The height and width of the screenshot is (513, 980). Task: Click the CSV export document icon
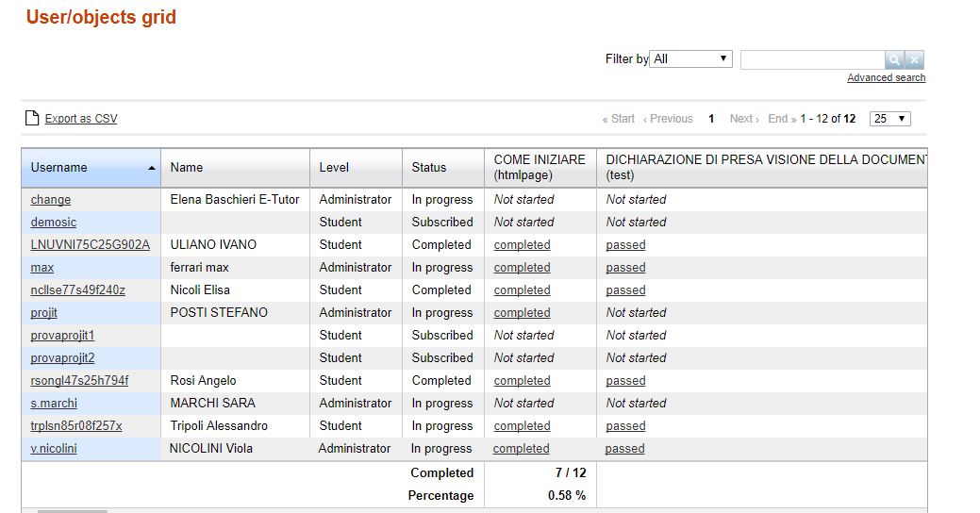32,118
